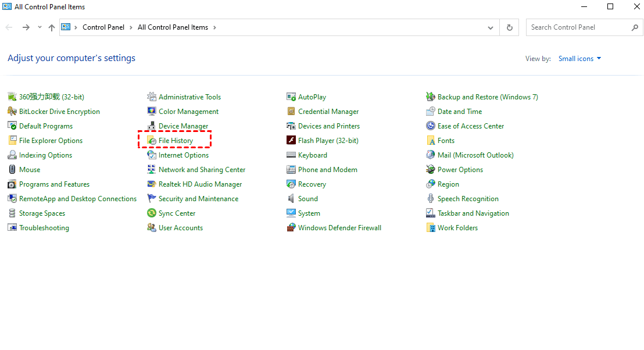Click the Flash Player (32-bit) icon
Screen dimensions: 644x350
pyautogui.click(x=291, y=141)
